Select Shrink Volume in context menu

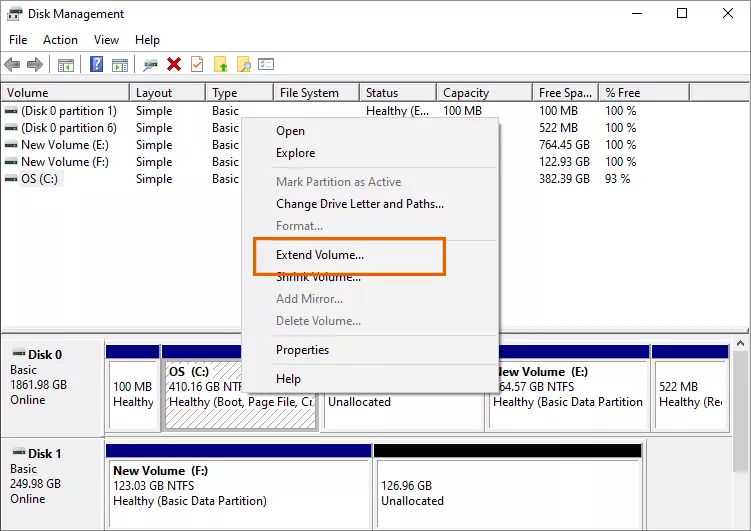318,277
